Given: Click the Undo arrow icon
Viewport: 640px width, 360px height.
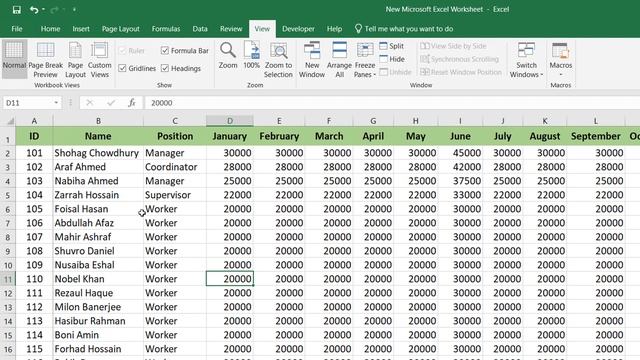Looking at the screenshot, I should tap(34, 10).
